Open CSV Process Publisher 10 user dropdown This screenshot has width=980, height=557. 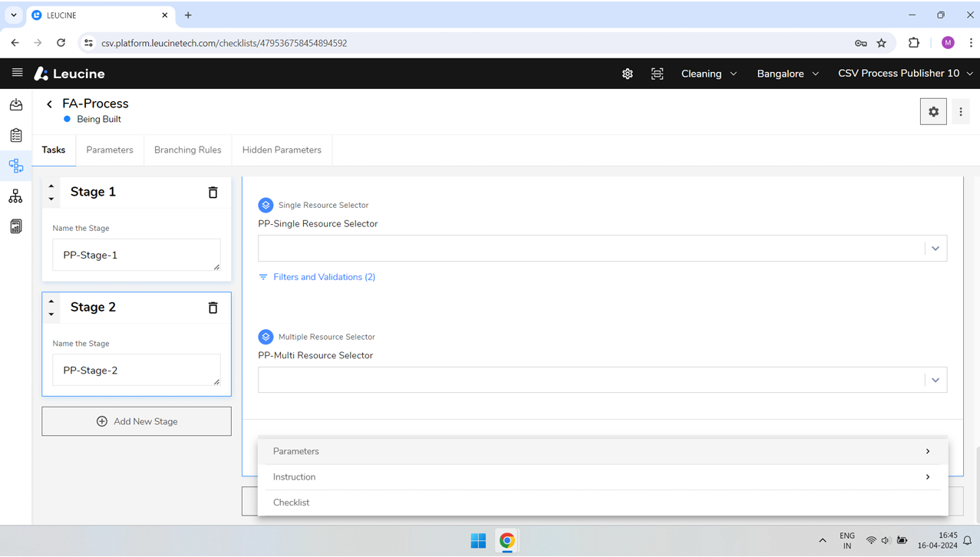pos(906,74)
